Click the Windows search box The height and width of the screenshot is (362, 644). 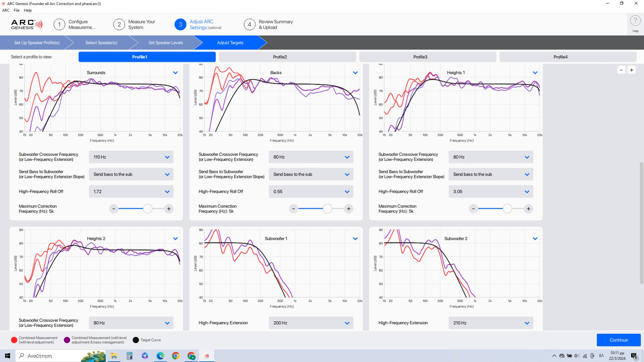(x=60, y=356)
